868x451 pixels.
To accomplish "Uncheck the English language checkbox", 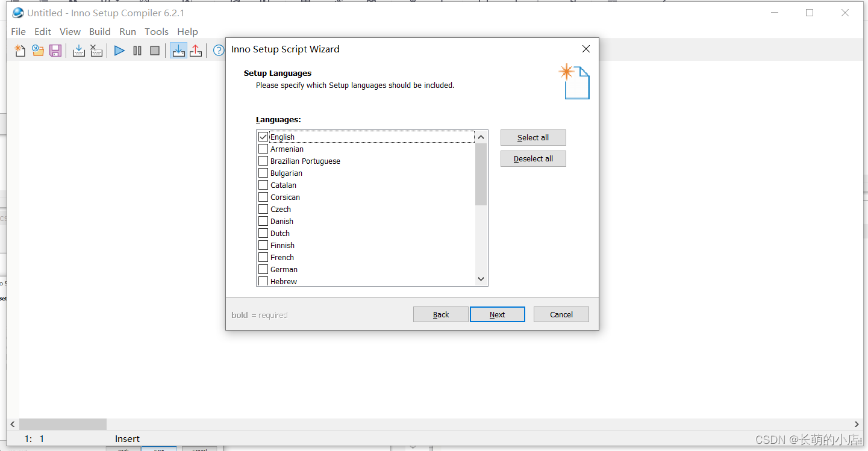I will (x=263, y=137).
